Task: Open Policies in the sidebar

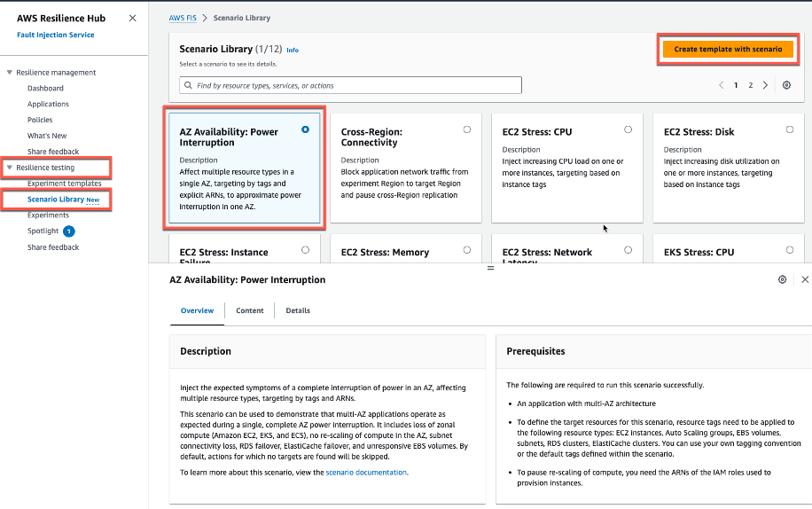Action: click(40, 120)
